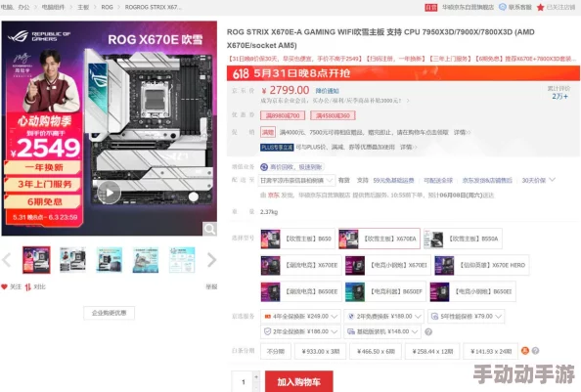
Task: Select first product thumbnail under main image
Action: [36, 260]
